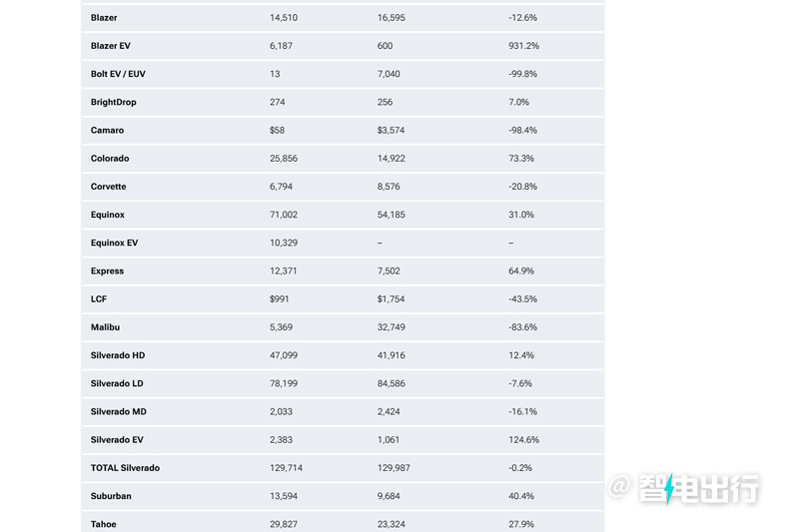
Task: Click the Malibu prior value 32,749
Action: [392, 327]
